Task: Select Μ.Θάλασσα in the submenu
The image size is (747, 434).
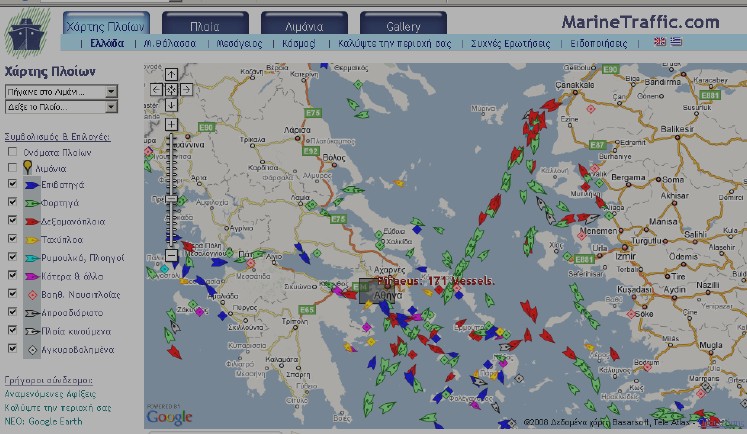Action: click(x=170, y=43)
